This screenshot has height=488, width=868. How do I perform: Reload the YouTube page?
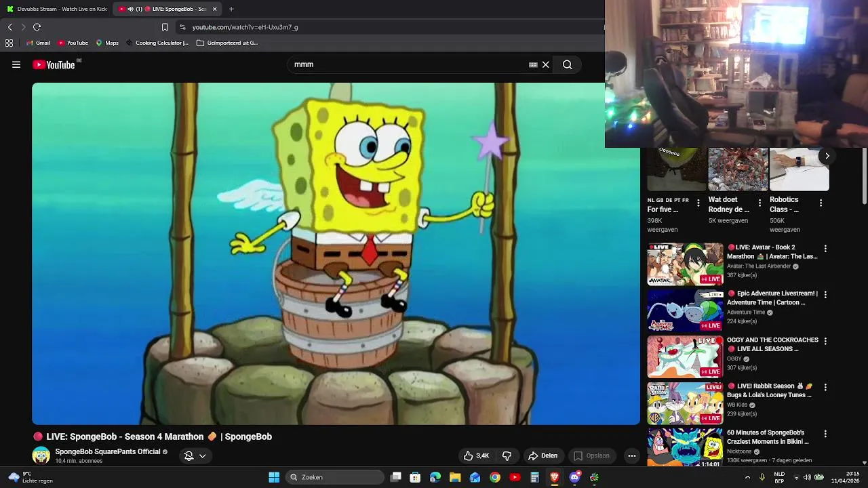(37, 27)
